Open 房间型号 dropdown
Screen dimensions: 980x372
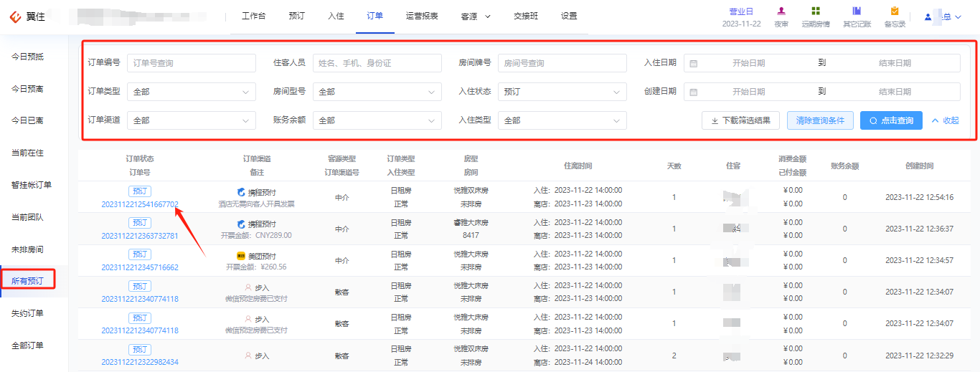point(377,92)
